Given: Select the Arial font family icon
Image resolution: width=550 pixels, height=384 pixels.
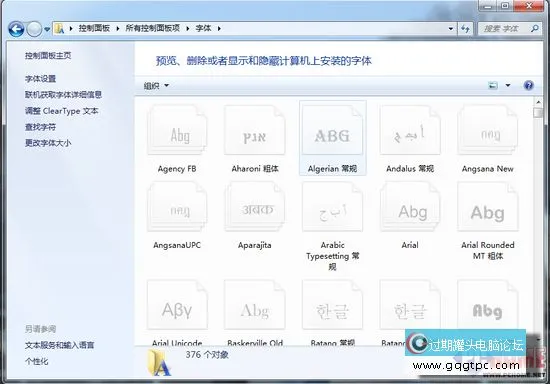Looking at the screenshot, I should click(410, 207).
